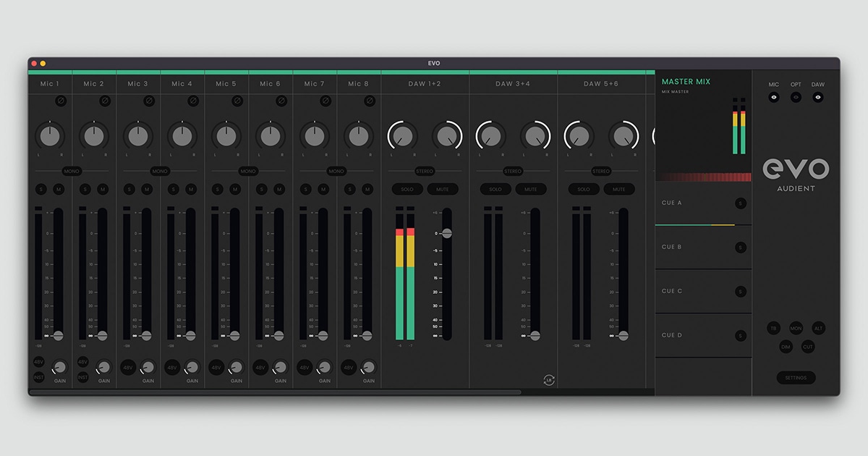The width and height of the screenshot is (868, 456).
Task: Click the DAW 1+2 left pan knob
Action: click(x=403, y=135)
